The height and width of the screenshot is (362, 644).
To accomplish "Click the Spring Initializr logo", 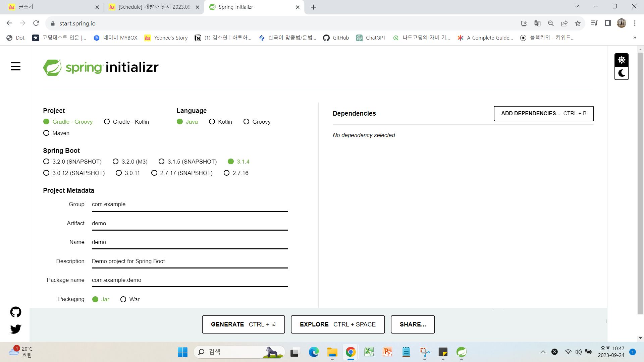I will [x=101, y=67].
